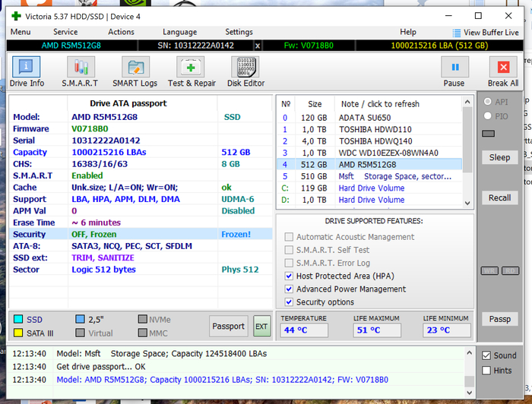Click the green EXT button
The width and height of the screenshot is (532, 404).
pos(261,326)
